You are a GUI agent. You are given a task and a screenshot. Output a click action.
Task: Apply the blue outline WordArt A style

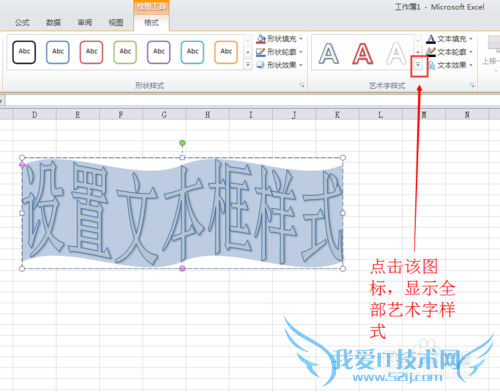329,53
